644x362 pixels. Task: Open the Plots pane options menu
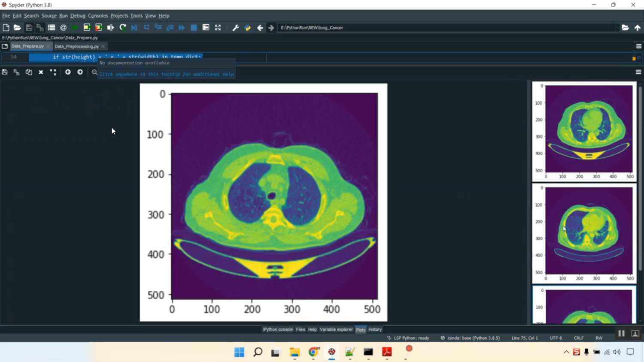[x=638, y=72]
